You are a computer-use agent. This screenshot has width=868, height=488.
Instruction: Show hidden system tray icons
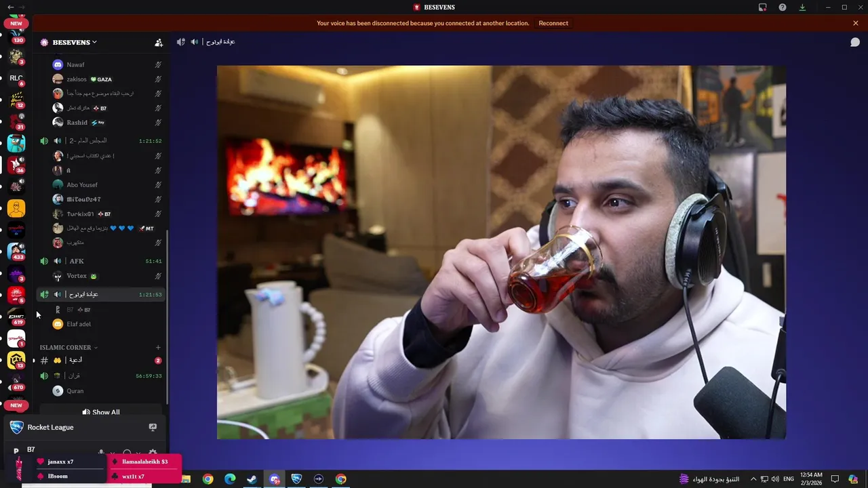click(x=753, y=479)
